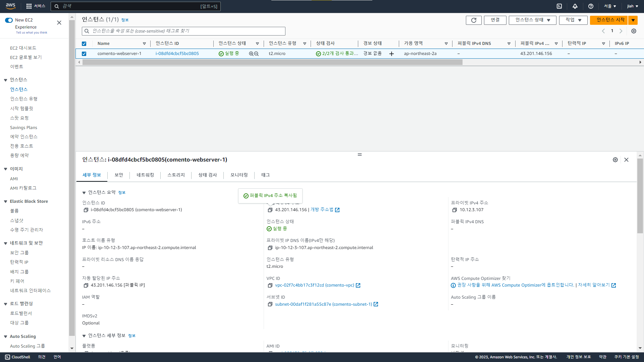Copy public IPv4 address 43.201.146.156
The image size is (644, 362).
pos(270,210)
